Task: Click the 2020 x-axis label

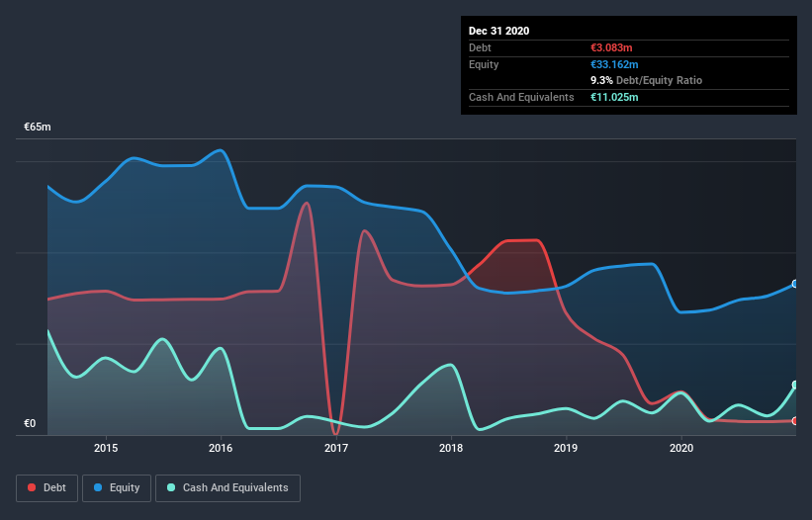Action: [681, 448]
